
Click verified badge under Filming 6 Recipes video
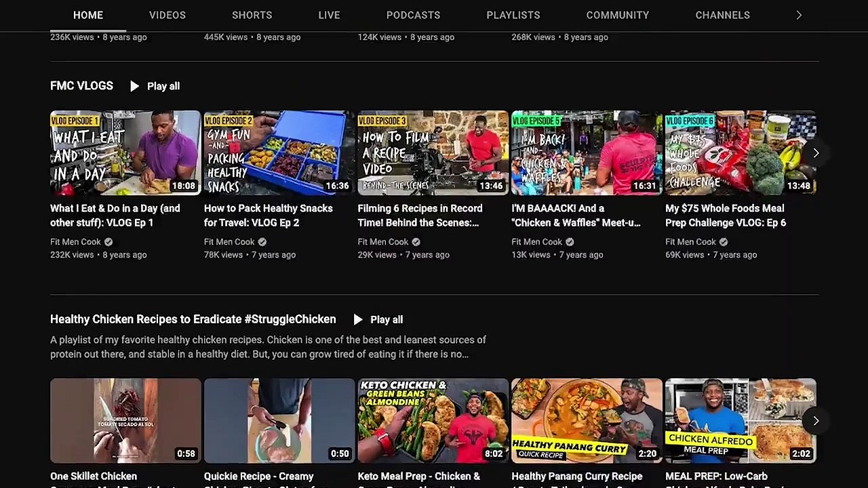click(x=416, y=242)
